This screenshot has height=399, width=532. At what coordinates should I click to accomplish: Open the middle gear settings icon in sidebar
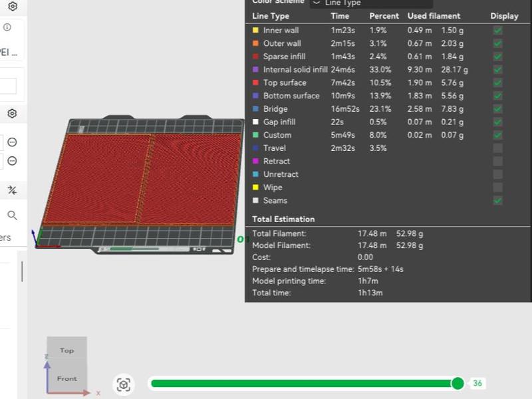pos(12,113)
